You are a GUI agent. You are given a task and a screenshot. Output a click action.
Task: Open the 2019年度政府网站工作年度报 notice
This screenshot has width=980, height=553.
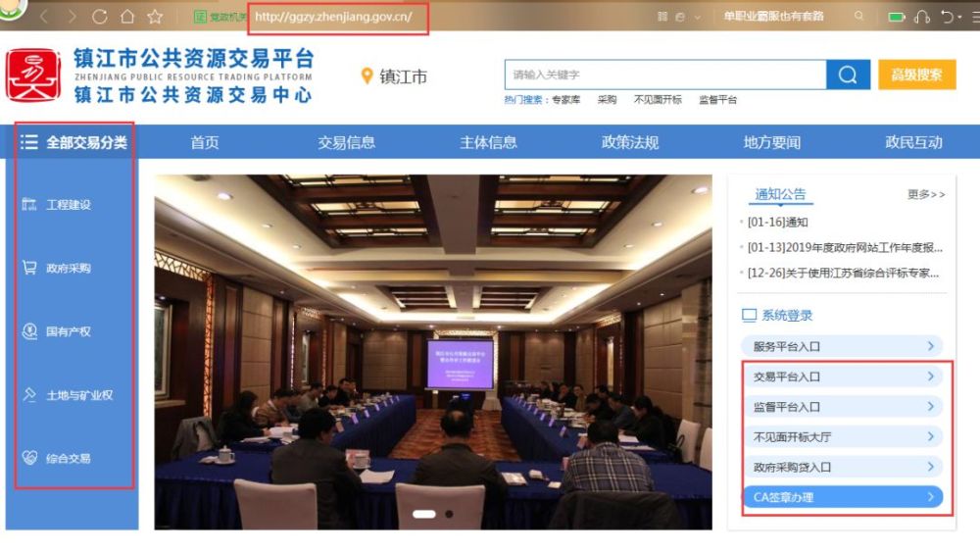[845, 248]
